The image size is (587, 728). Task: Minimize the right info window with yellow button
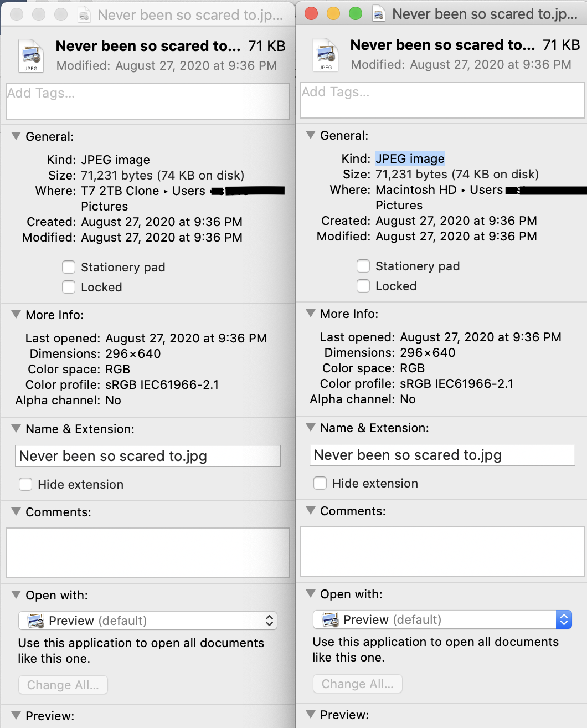[333, 13]
